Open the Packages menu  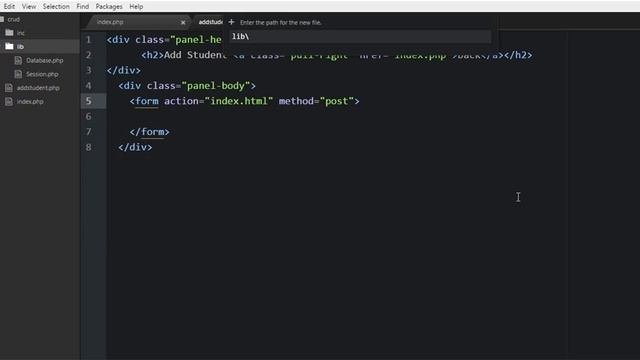109,7
